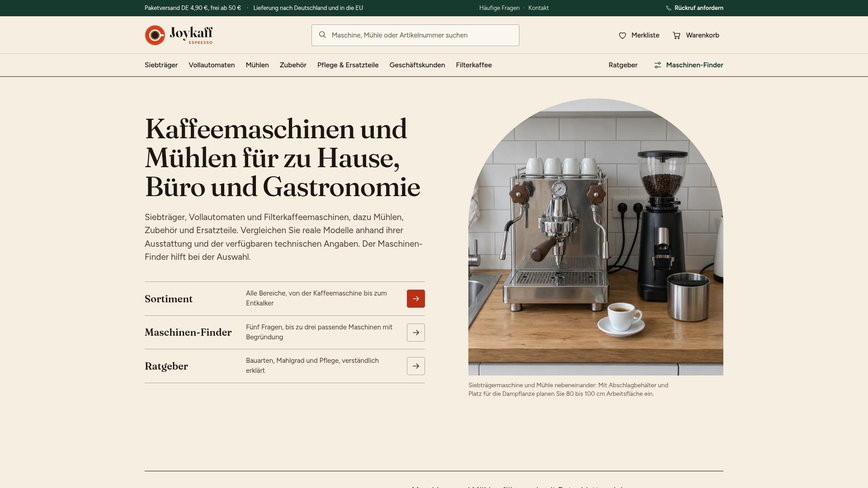Click the image caption about Abschlagbehälter

pyautogui.click(x=568, y=389)
